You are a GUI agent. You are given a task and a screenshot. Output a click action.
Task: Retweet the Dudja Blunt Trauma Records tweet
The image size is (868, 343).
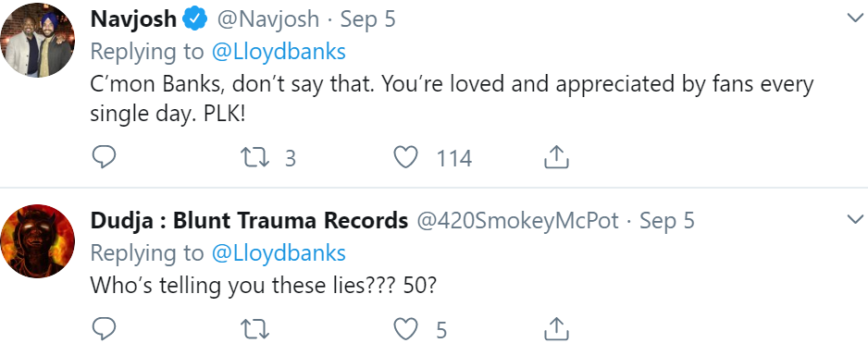click(255, 330)
